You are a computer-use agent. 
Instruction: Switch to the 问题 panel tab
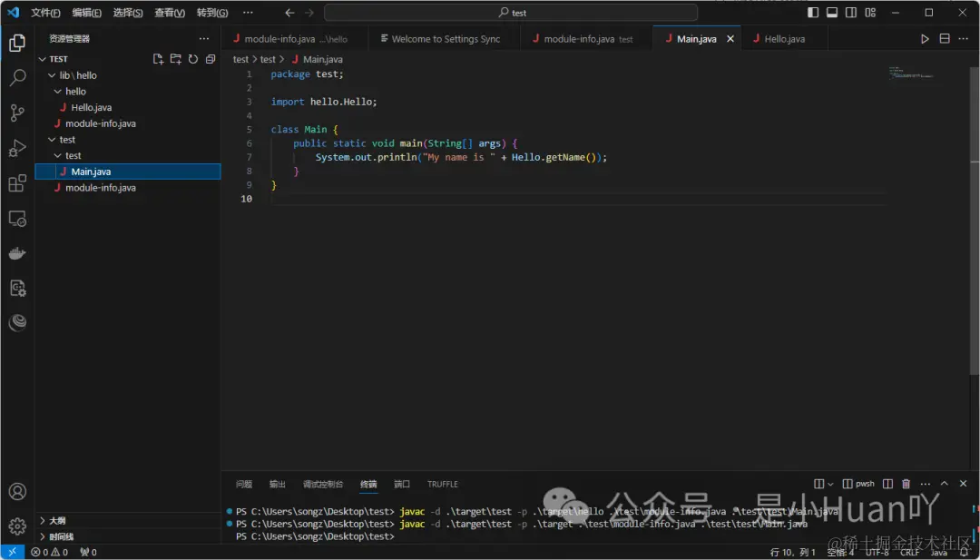[244, 485]
